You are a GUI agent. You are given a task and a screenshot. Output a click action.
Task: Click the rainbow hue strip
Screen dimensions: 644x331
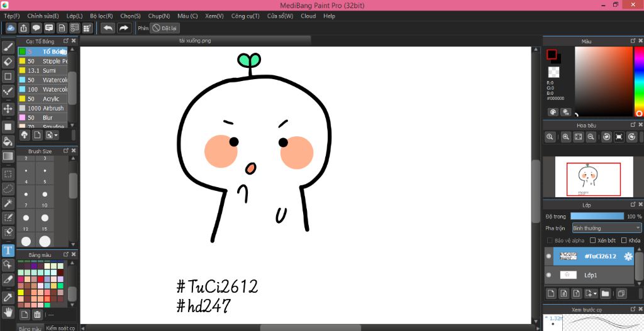tap(639, 81)
